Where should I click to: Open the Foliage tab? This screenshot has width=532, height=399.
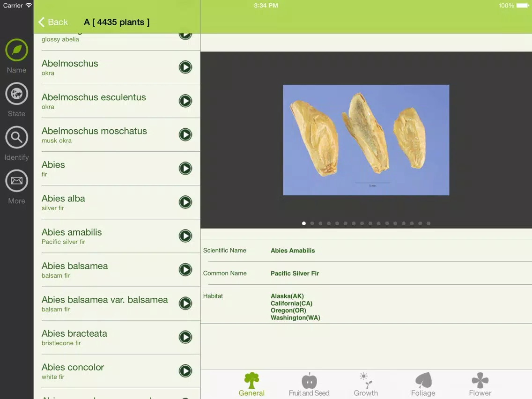coord(423,384)
